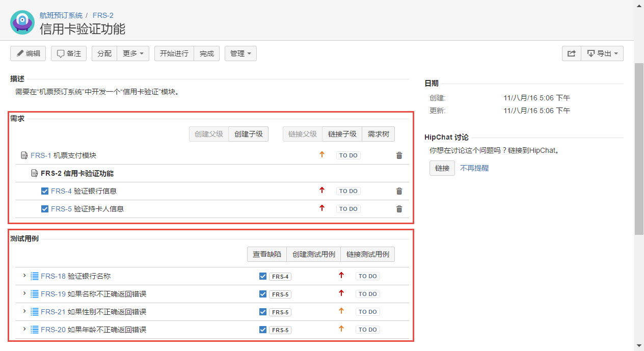Open the 更多 dropdown menu
Screen dimensions: 644x351
coord(133,53)
